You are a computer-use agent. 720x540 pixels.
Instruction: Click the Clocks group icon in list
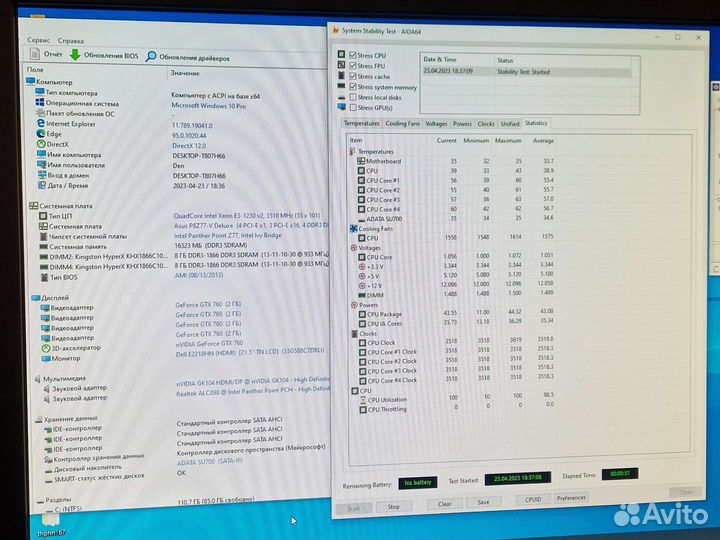(354, 333)
